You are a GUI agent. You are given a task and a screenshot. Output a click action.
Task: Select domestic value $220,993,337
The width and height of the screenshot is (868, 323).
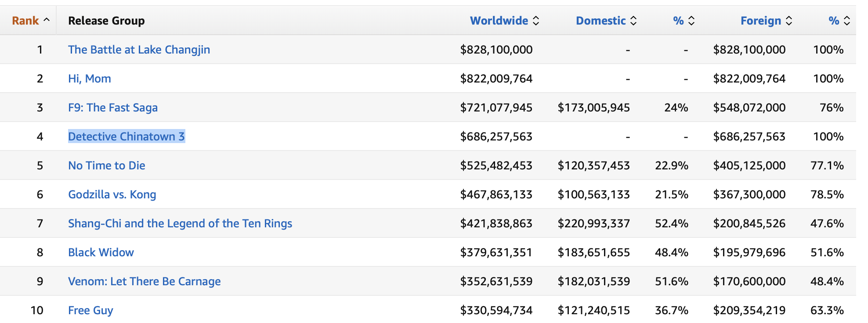594,223
